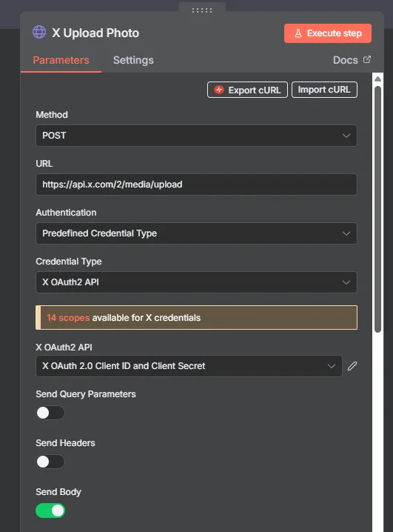The height and width of the screenshot is (532, 393).
Task: Edit credential with the pencil icon
Action: [x=352, y=366]
